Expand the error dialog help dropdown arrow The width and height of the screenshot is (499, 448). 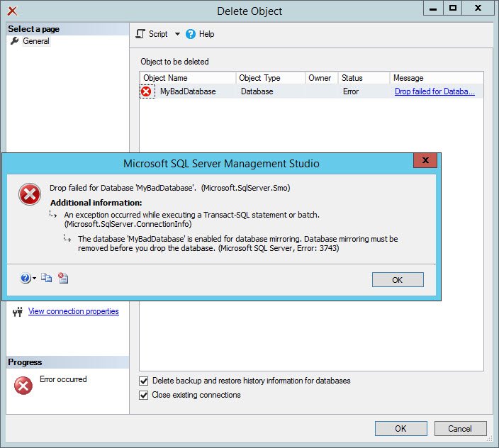[x=34, y=279]
